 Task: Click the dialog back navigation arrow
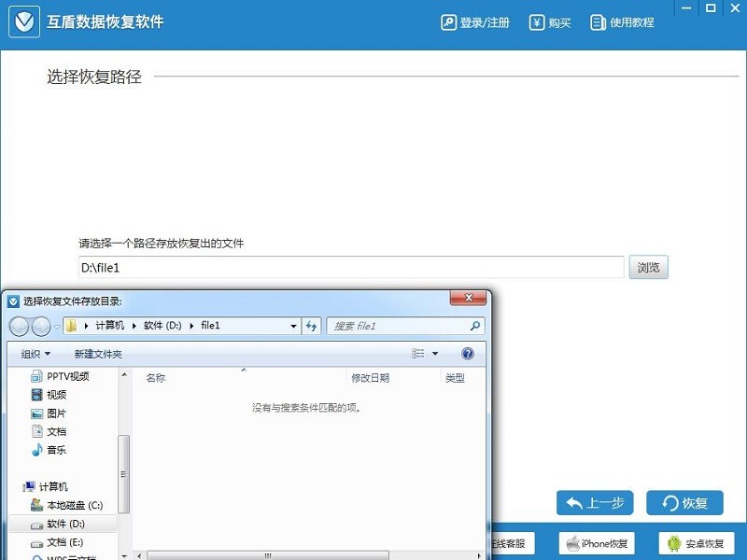click(19, 326)
